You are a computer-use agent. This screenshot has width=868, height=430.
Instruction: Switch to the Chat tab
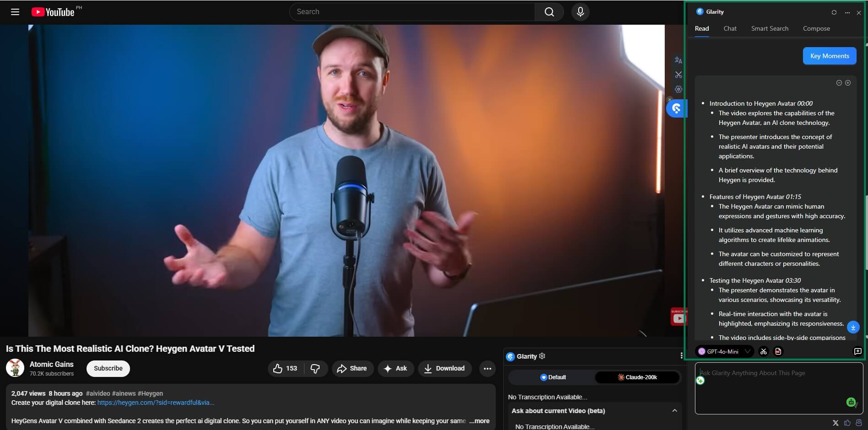730,28
